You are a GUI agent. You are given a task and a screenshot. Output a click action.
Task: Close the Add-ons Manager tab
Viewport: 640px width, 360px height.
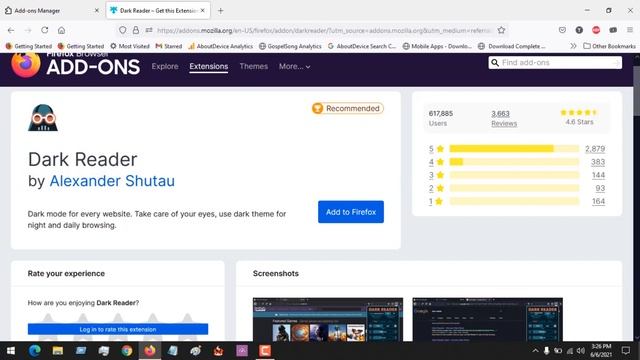[x=97, y=11]
